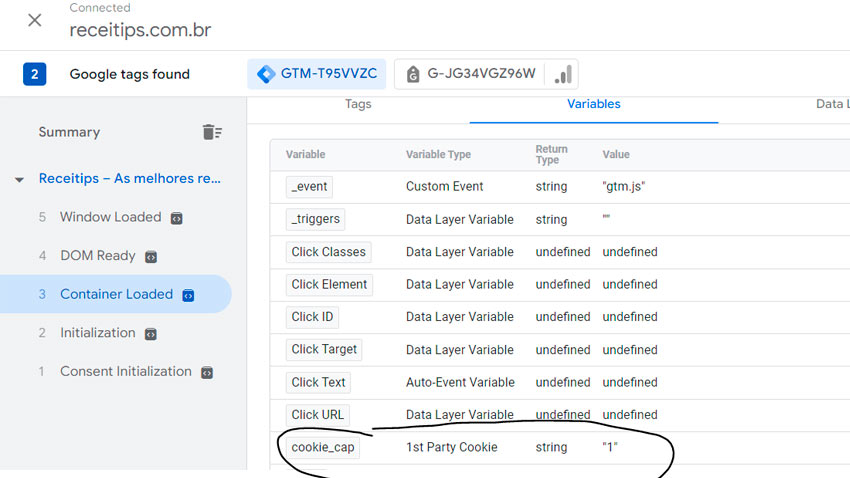Open the Receitips – As melhores re... page entry

point(130,178)
